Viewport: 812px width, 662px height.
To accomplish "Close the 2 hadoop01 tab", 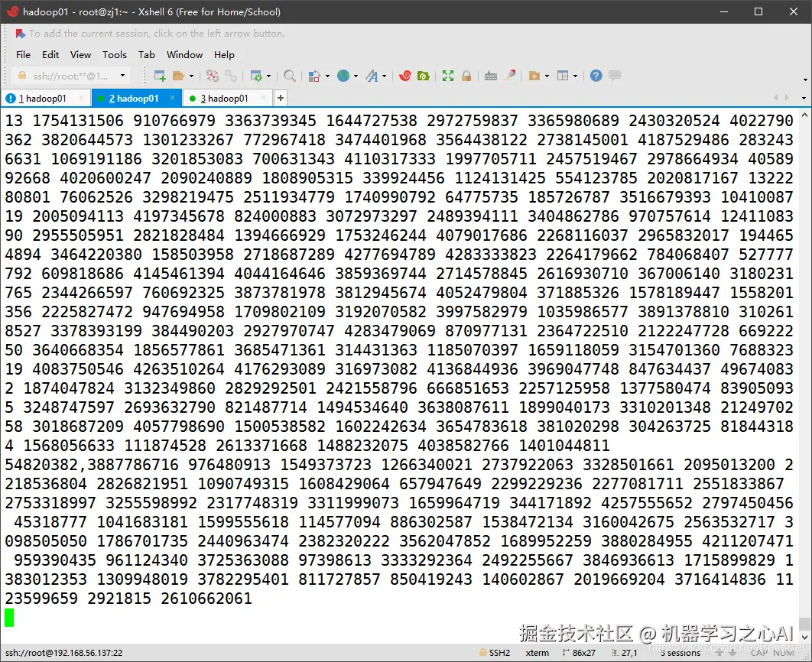I will 173,97.
